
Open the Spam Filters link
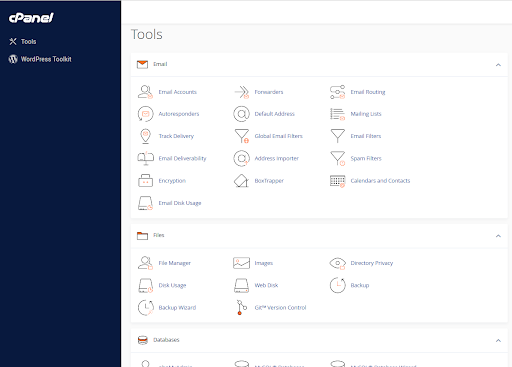(x=366, y=158)
